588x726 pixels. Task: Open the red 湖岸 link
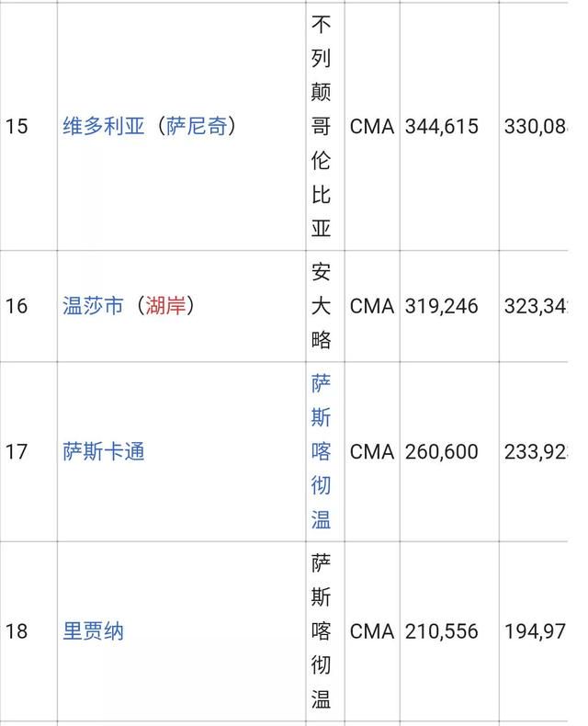[165, 306]
